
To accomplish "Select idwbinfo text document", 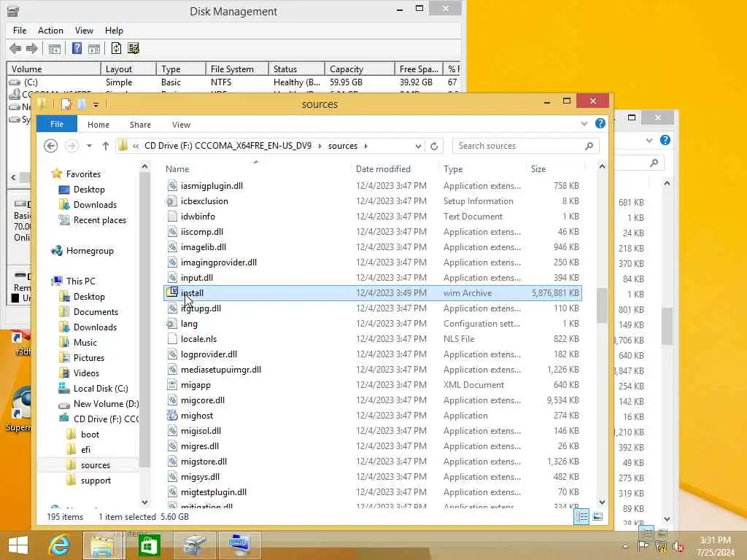I will 373,216.
